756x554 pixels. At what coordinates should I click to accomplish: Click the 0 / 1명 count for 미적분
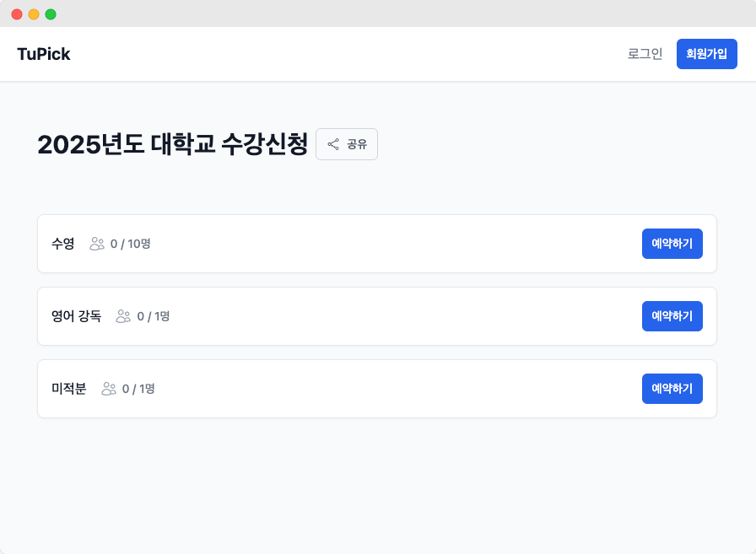point(138,389)
